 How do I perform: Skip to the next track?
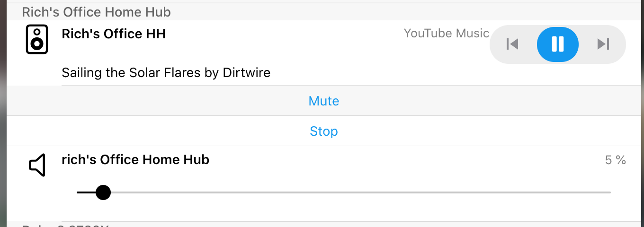(x=603, y=44)
